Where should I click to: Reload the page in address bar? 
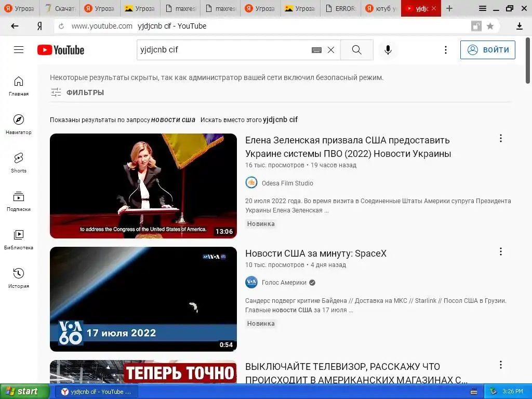61,26
